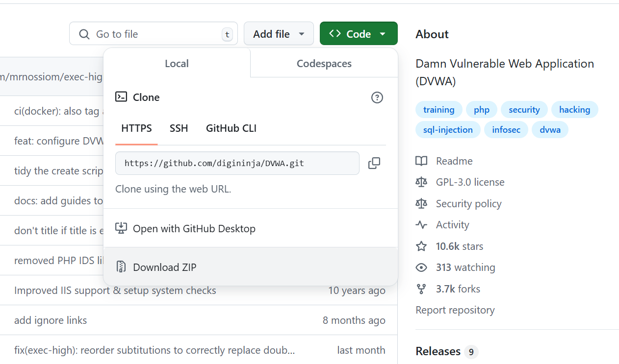Open the security topic tag
This screenshot has width=619, height=364.
(524, 110)
